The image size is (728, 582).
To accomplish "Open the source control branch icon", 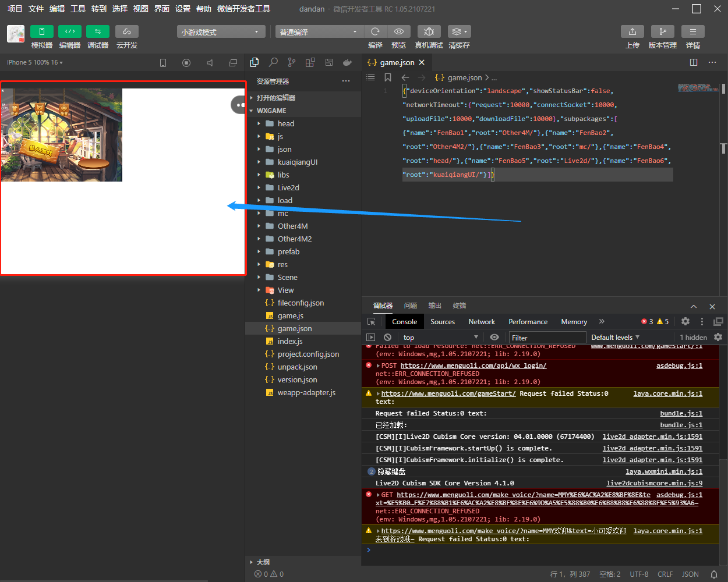I will point(292,62).
